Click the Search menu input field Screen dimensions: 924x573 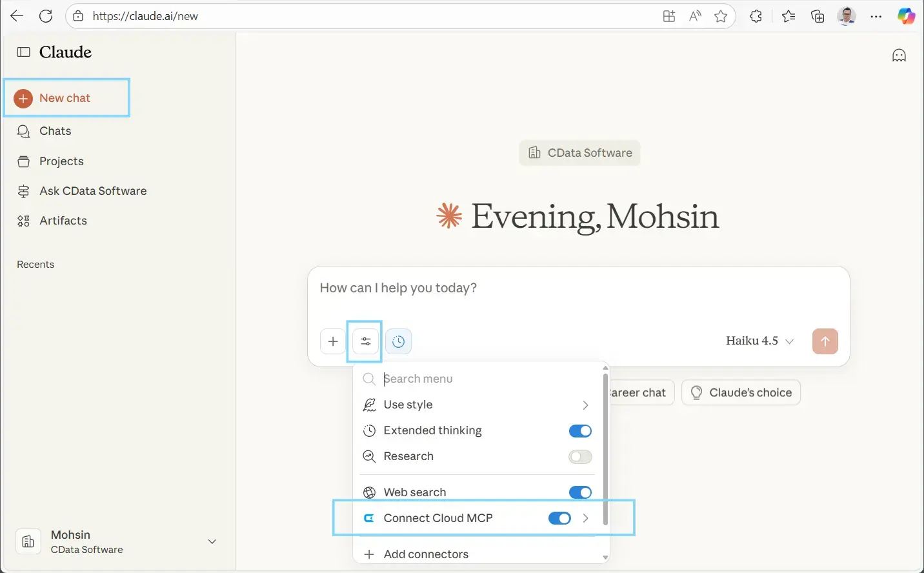pyautogui.click(x=484, y=379)
